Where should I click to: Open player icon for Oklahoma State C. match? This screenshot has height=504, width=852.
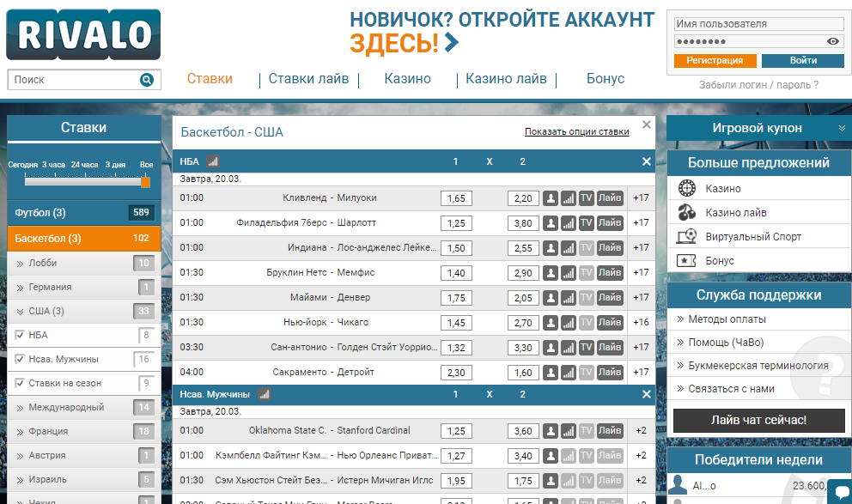pos(551,431)
